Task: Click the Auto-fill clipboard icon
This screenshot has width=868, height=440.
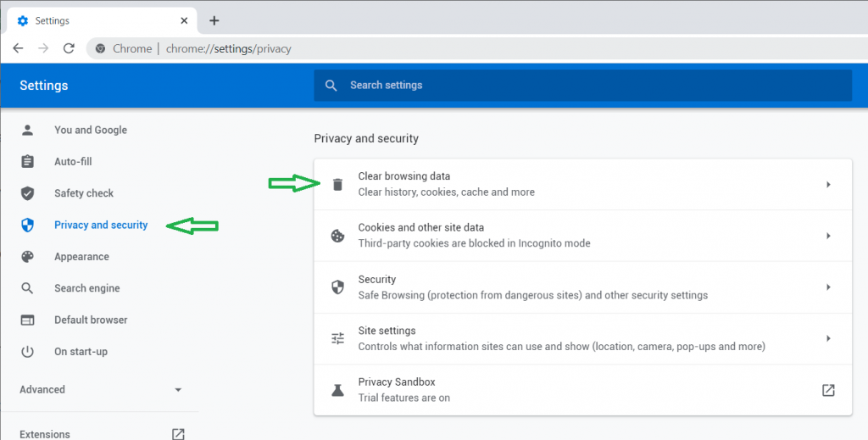Action: [x=27, y=162]
